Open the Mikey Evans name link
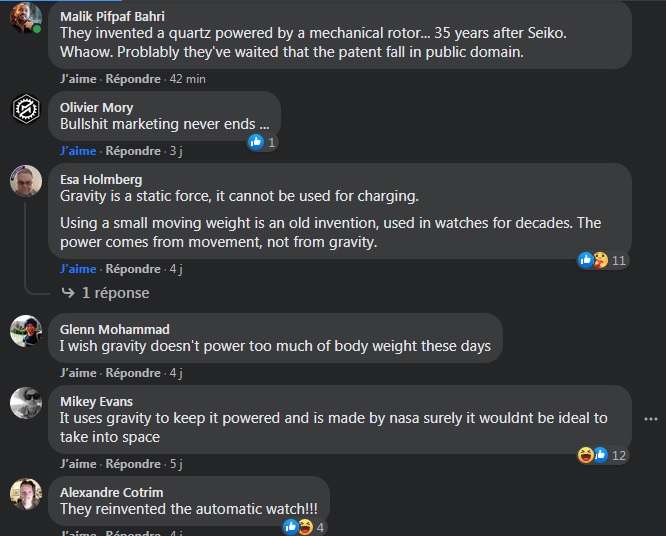 coord(96,401)
